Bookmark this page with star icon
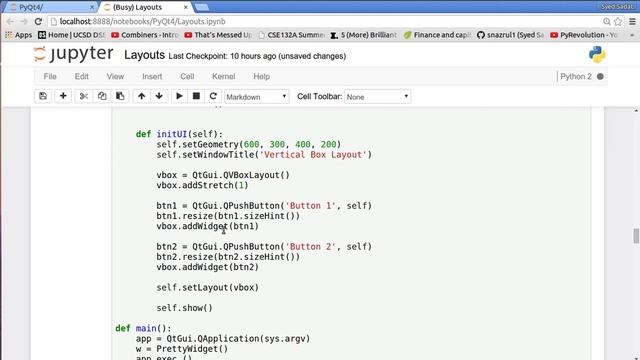This screenshot has height=360, width=640. 618,22
